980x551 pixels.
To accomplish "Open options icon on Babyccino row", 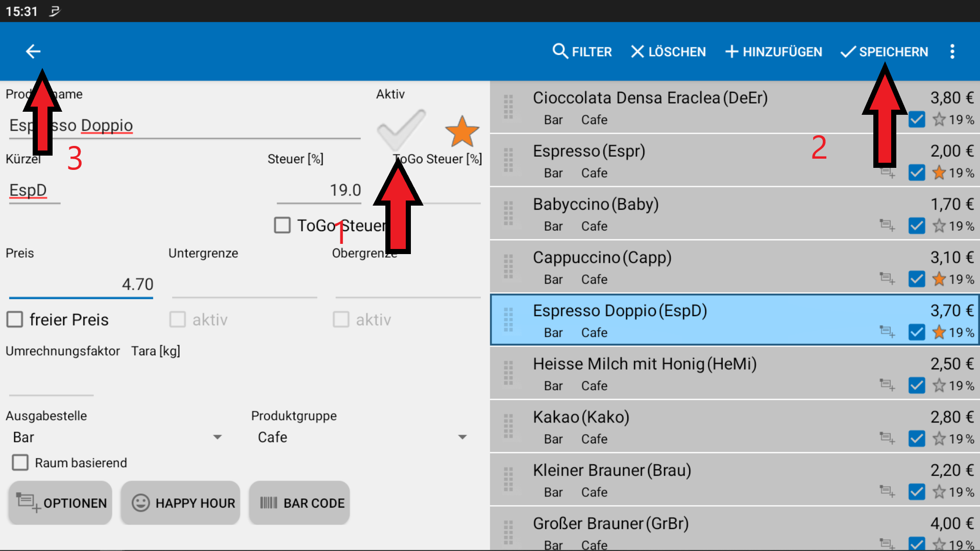I will pos(887,225).
